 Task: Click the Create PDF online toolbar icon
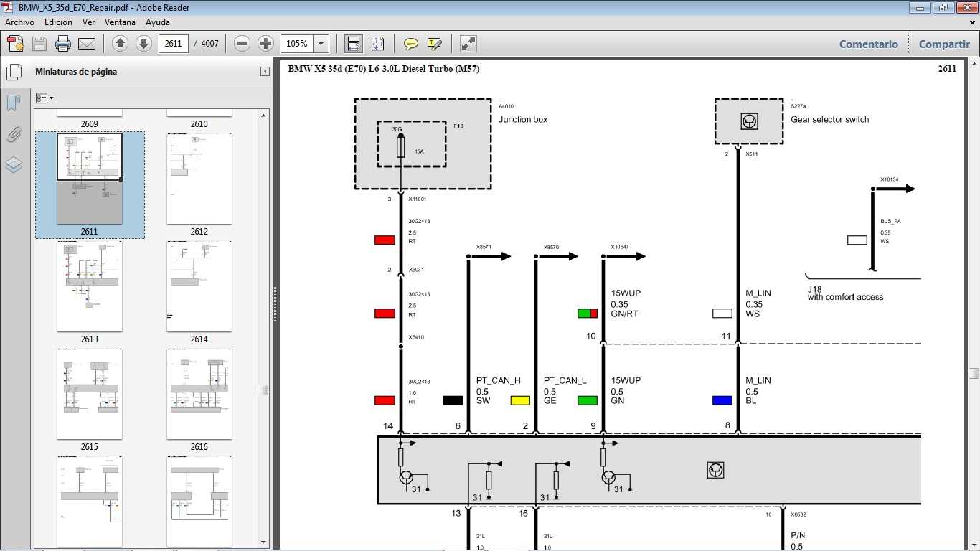(16, 44)
